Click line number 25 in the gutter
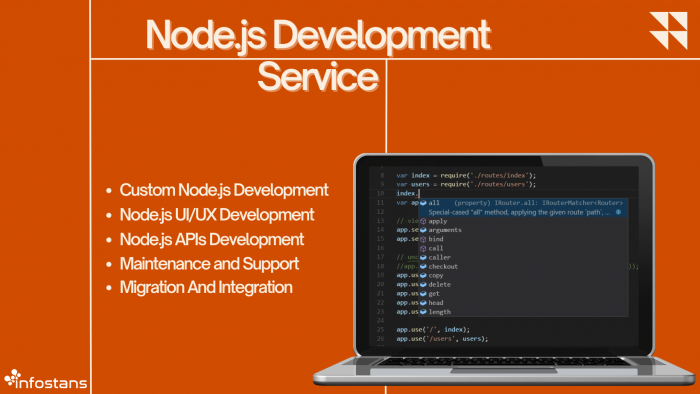700x394 pixels. click(380, 330)
